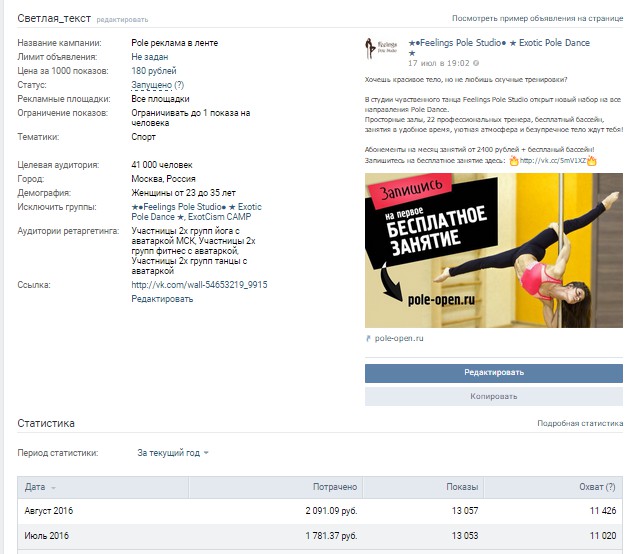Click the Все площадки value
This screenshot has width=630, height=554.
[x=160, y=99]
